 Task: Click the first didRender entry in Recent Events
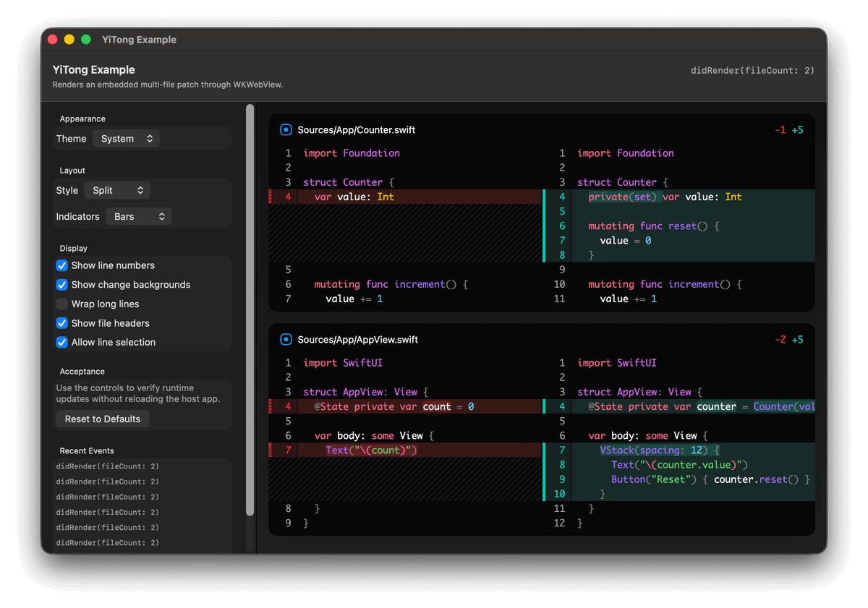[x=108, y=466]
